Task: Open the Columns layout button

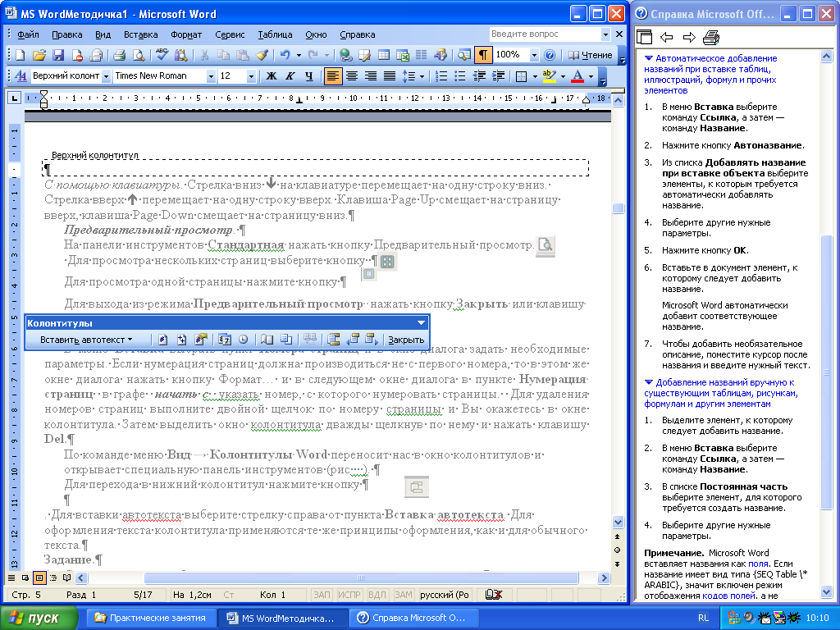Action: [x=422, y=55]
